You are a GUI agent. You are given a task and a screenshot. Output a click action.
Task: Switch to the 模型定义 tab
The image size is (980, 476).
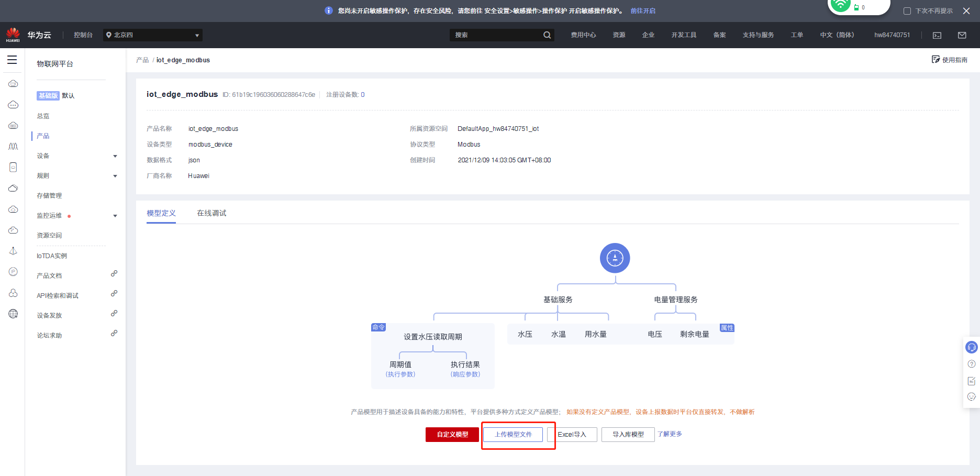tap(161, 213)
